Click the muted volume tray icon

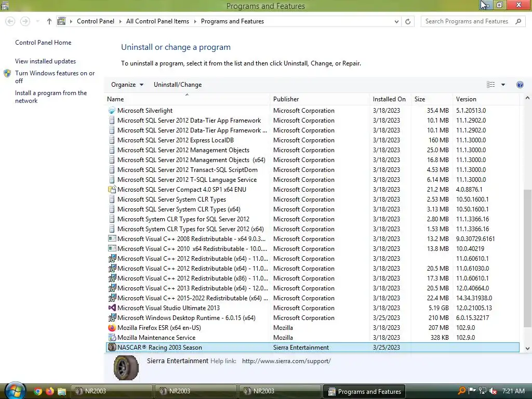tap(493, 391)
